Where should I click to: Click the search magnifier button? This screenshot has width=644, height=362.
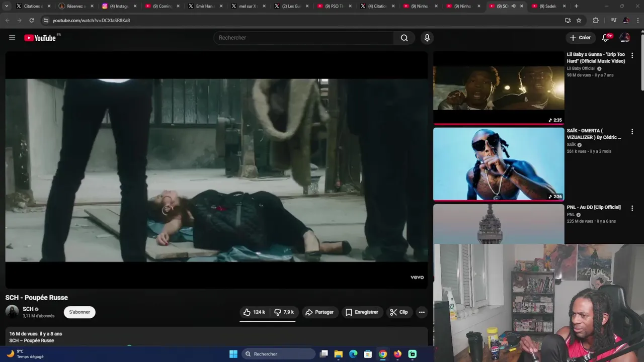tap(404, 38)
